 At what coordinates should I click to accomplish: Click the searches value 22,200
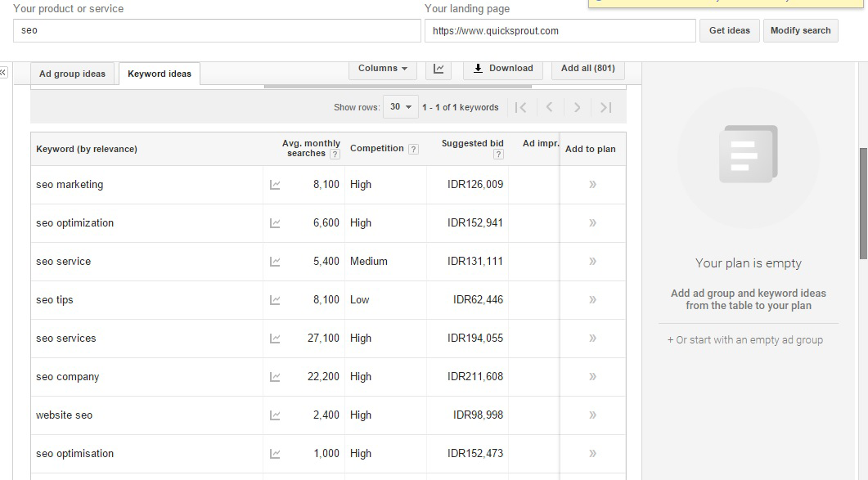point(323,377)
